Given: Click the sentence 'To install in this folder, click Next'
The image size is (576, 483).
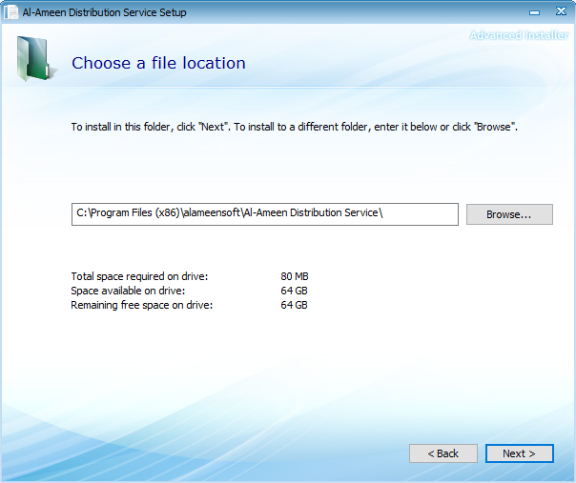Looking at the screenshot, I should click(151, 127).
